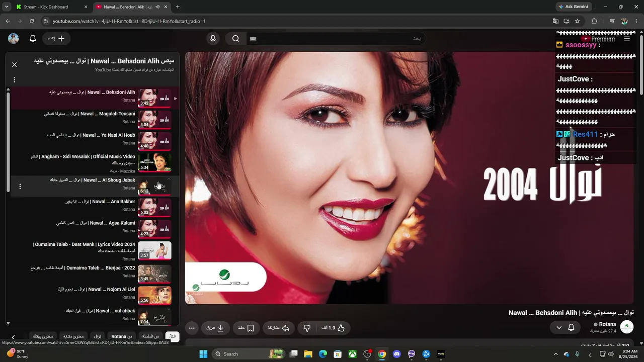
Task: View site information next to the URL
Action: click(46, 21)
